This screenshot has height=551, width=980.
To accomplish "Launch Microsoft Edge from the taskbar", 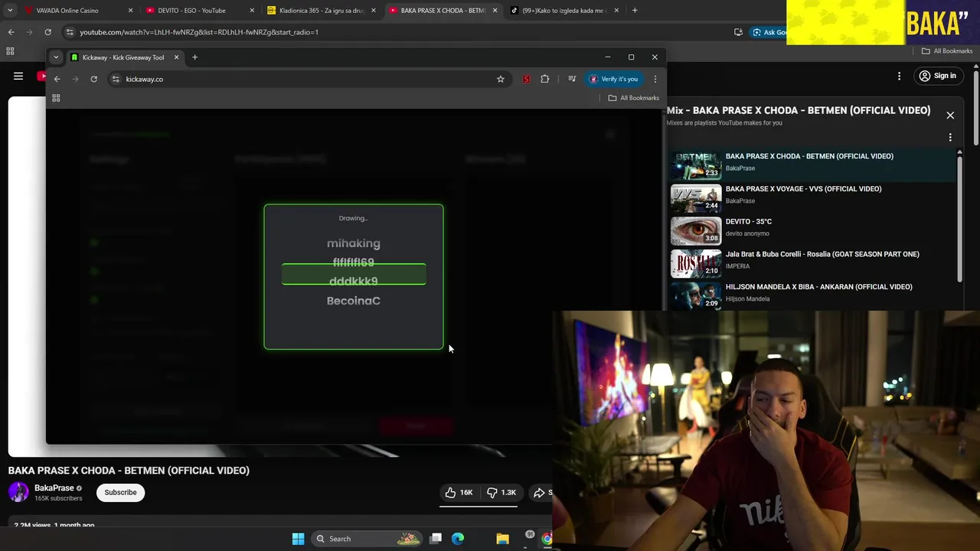I will pos(458,539).
